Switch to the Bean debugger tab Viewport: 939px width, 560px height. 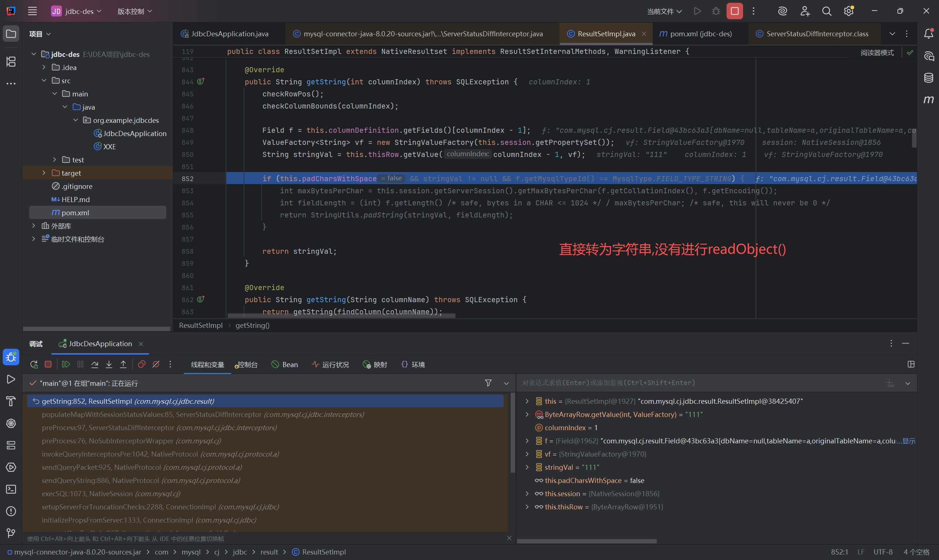click(x=285, y=365)
